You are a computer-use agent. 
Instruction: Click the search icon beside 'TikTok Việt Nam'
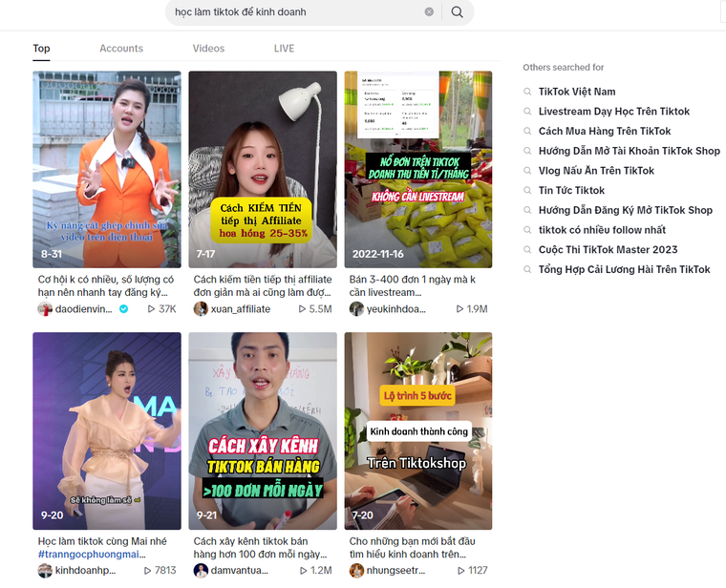coord(527,92)
